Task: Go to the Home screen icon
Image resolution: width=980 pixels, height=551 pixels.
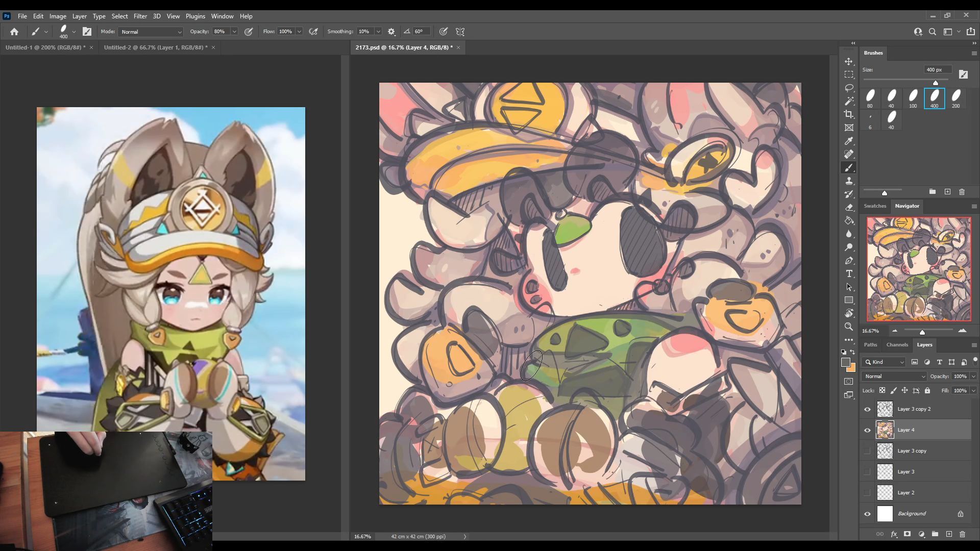Action: tap(14, 32)
